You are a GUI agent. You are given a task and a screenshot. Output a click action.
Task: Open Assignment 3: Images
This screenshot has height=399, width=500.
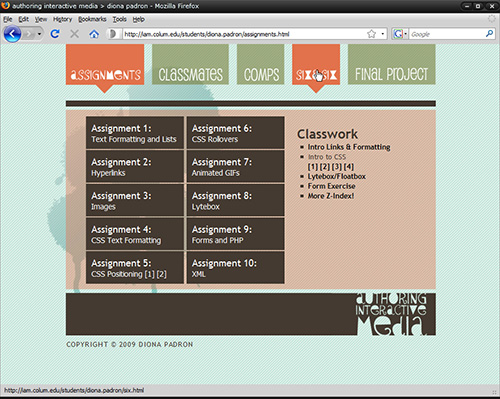pos(135,200)
